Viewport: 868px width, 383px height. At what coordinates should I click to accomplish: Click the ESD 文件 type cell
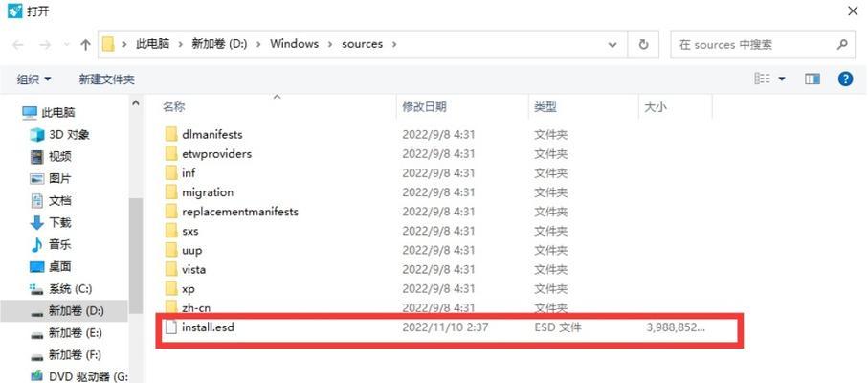(557, 327)
